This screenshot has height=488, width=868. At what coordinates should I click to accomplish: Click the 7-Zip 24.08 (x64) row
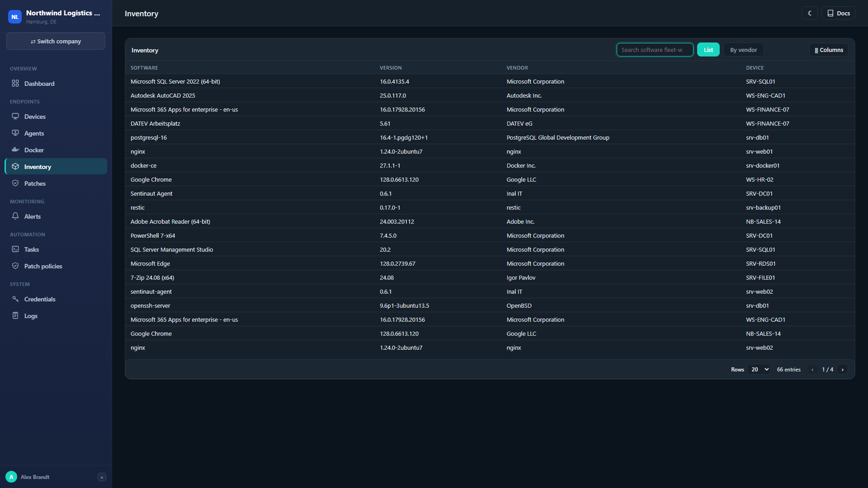point(490,277)
